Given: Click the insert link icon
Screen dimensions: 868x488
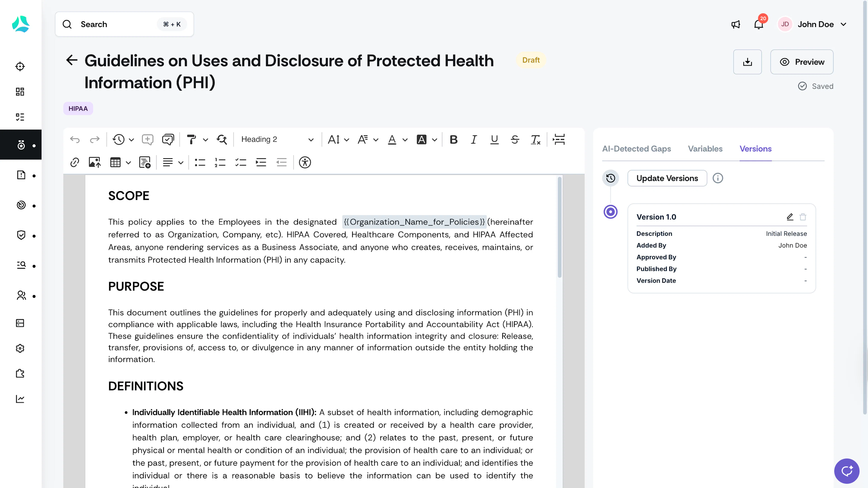Looking at the screenshot, I should 74,162.
